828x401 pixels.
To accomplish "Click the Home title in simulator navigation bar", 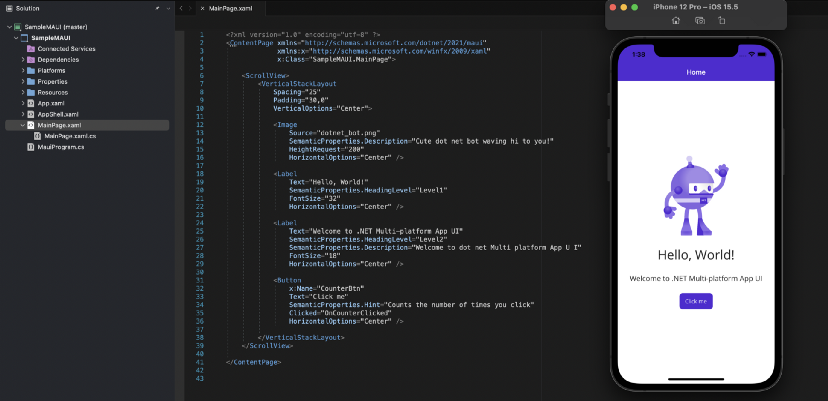I will tap(695, 72).
